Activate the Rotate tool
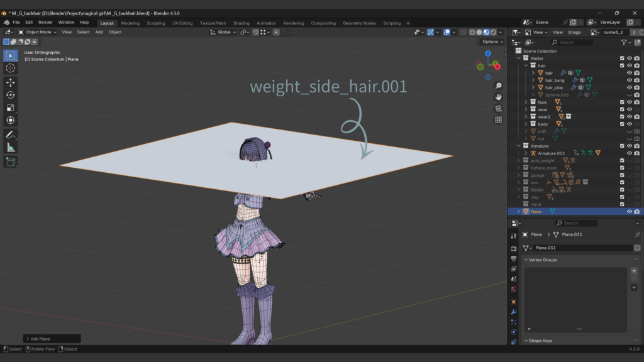 click(x=10, y=94)
